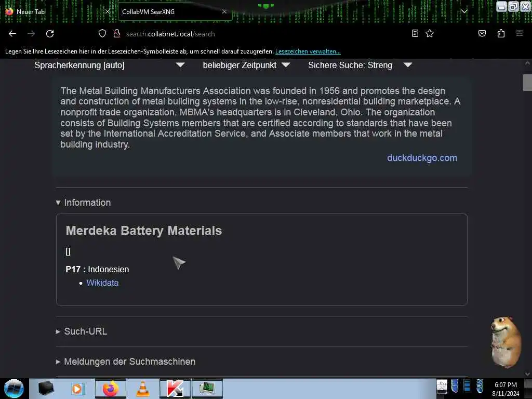Open the extensions puzzle icon
The width and height of the screenshot is (532, 399).
point(501,33)
